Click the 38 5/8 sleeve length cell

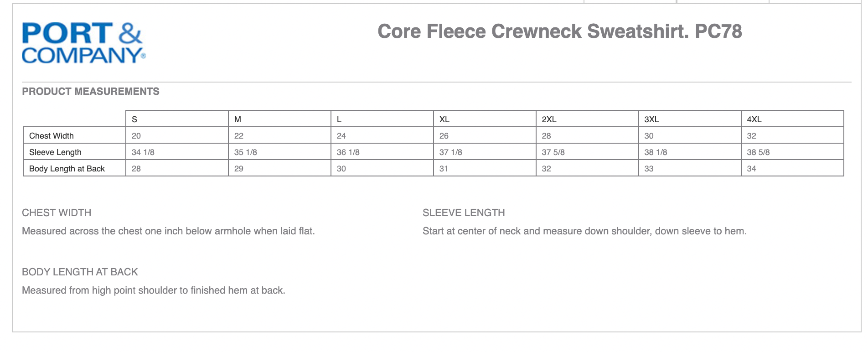coord(758,152)
